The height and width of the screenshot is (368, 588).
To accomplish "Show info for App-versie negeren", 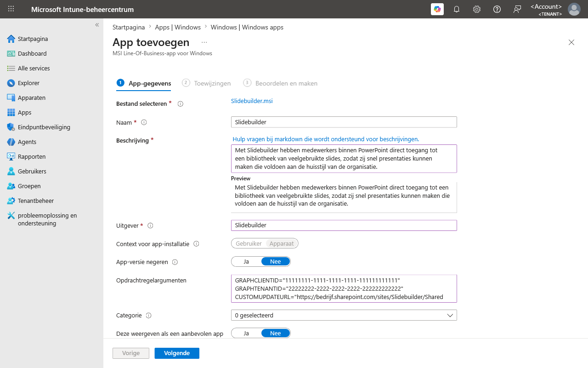I will coord(175,262).
